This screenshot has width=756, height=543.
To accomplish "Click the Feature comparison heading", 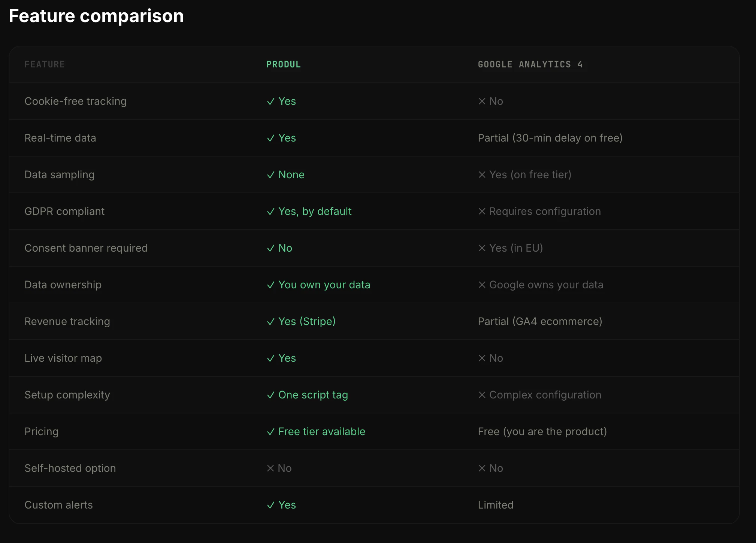I will tap(96, 16).
